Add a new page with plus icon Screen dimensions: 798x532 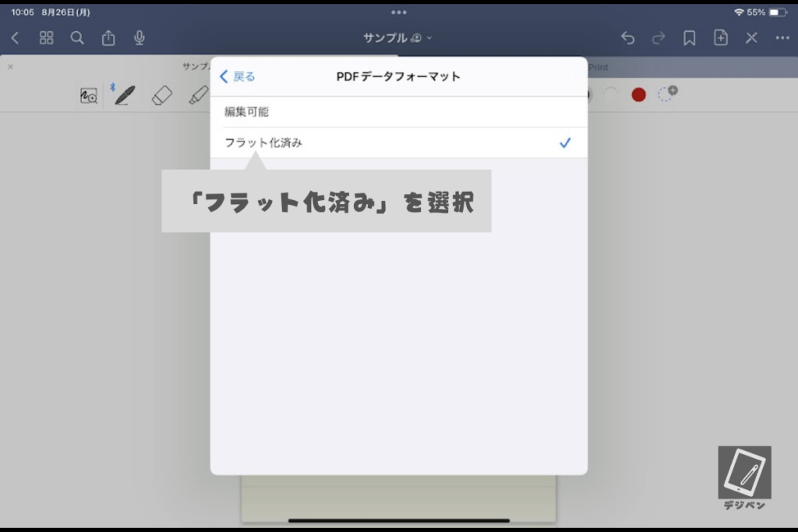[x=721, y=37]
